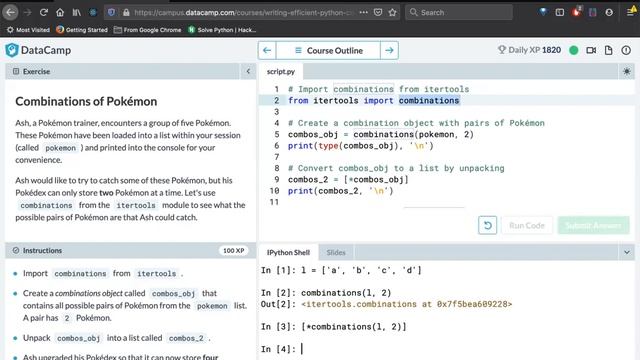The width and height of the screenshot is (640, 360).
Task: Click the 'pokemon' inline code in description
Action: click(60, 148)
